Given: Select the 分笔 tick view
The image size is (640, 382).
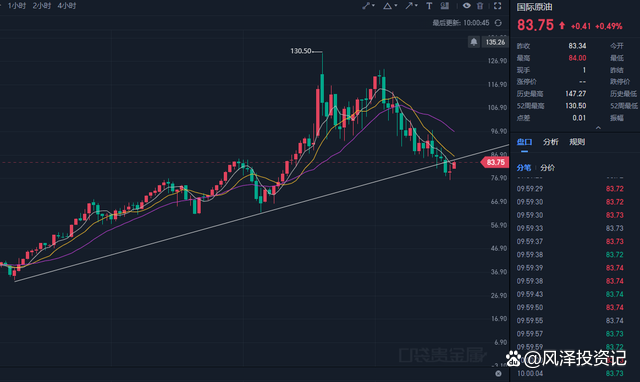Looking at the screenshot, I should (x=524, y=168).
